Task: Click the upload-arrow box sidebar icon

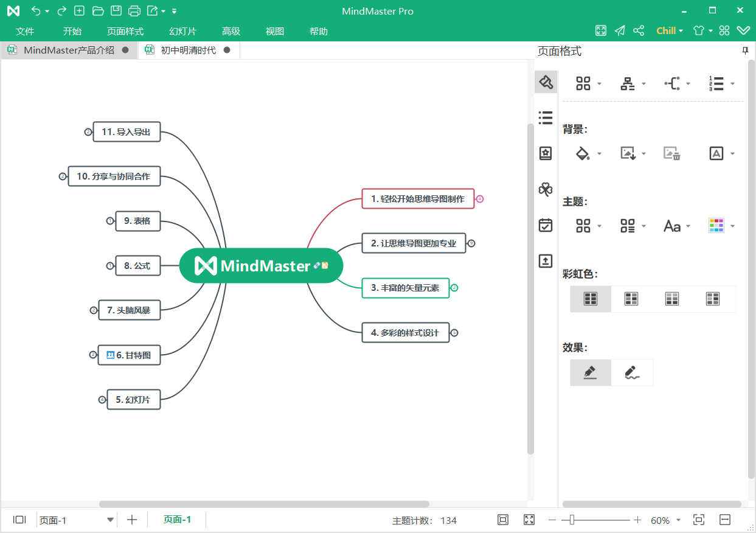Action: (546, 261)
